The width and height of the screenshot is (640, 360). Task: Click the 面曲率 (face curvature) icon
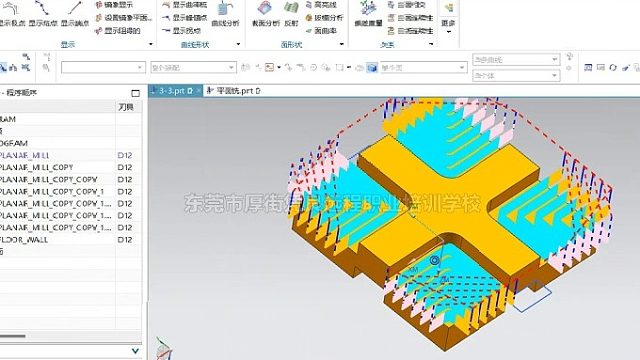tap(309, 31)
